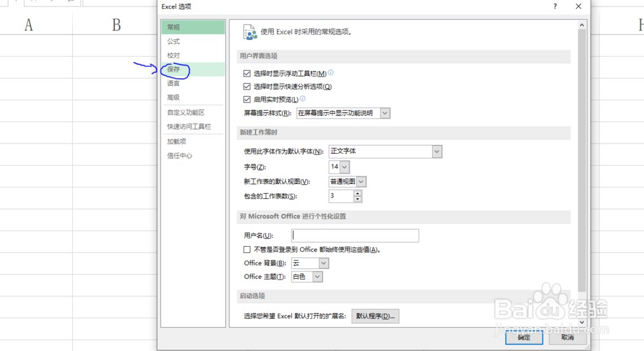Open the 公式 options category
The height and width of the screenshot is (351, 644).
(x=193, y=41)
